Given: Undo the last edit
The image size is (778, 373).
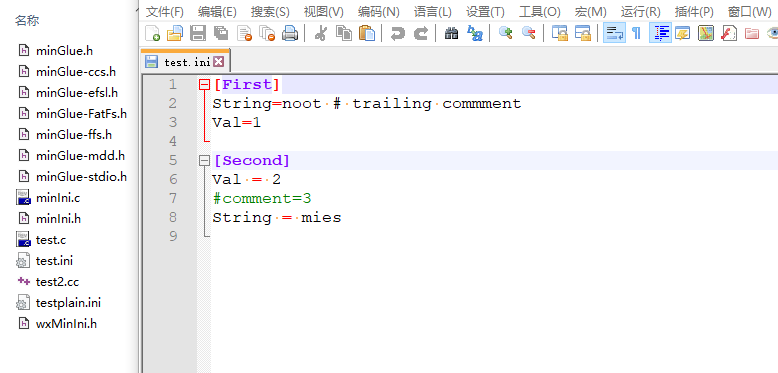Looking at the screenshot, I should [397, 33].
